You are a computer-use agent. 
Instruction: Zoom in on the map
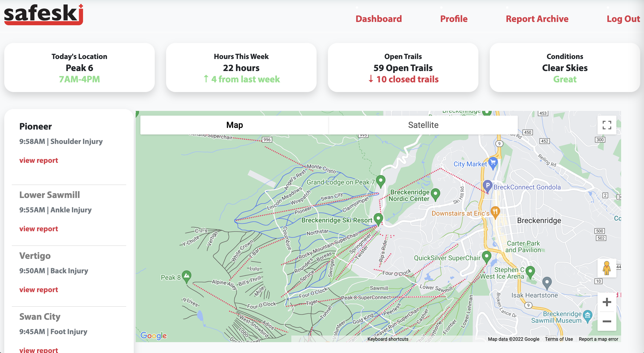pos(606,302)
